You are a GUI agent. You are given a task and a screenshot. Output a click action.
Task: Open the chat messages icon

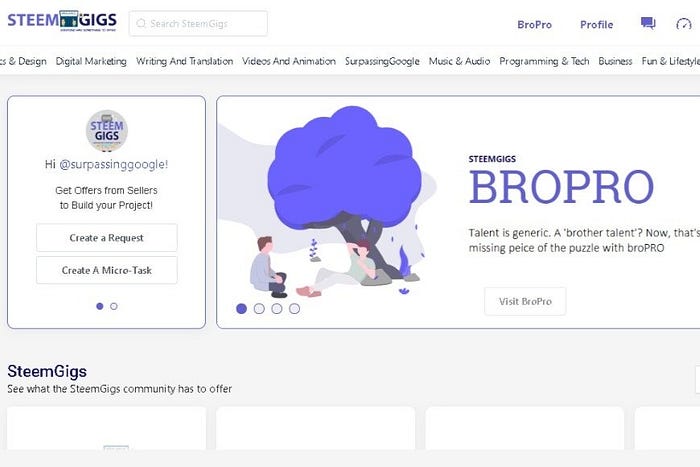pos(648,23)
